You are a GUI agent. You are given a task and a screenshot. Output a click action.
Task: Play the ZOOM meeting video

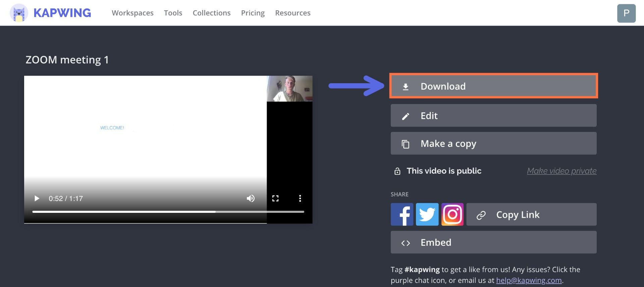click(x=37, y=198)
